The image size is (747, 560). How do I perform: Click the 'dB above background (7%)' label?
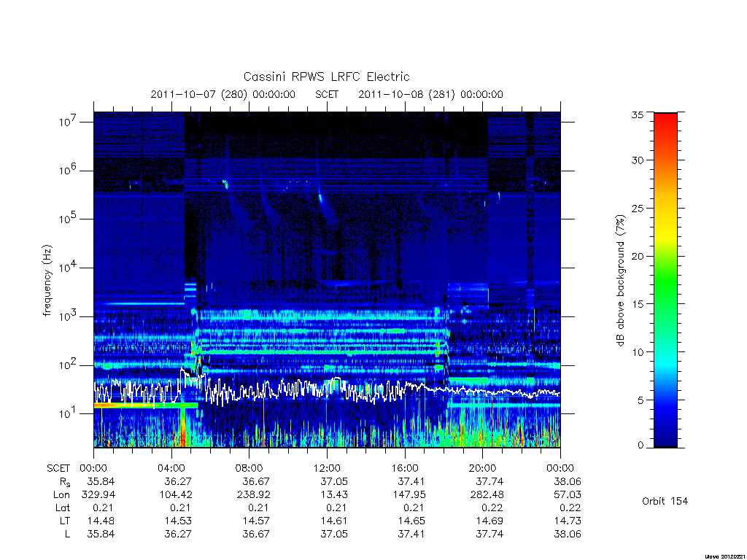[x=620, y=281]
